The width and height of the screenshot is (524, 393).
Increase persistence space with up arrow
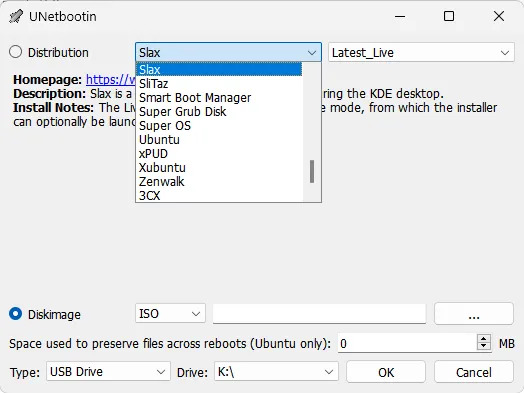point(484,338)
